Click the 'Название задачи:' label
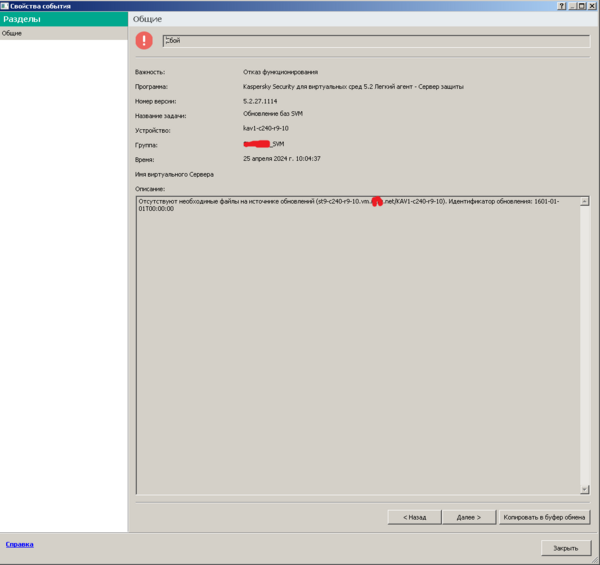600x565 pixels. pyautogui.click(x=160, y=116)
